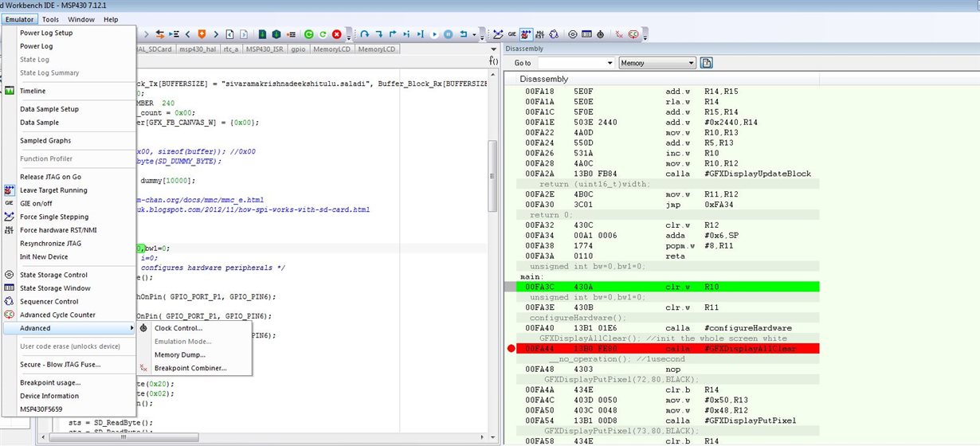980x446 pixels.
Task: Click the Go (run) toolbar icon
Action: (x=434, y=34)
